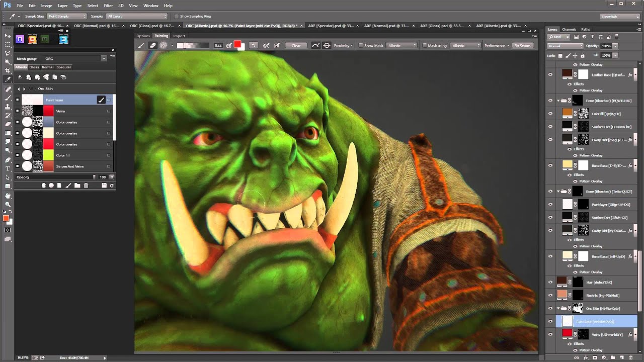Image resolution: width=644 pixels, height=362 pixels.
Task: Select the Brush tool in the toolbox
Action: (x=8, y=98)
